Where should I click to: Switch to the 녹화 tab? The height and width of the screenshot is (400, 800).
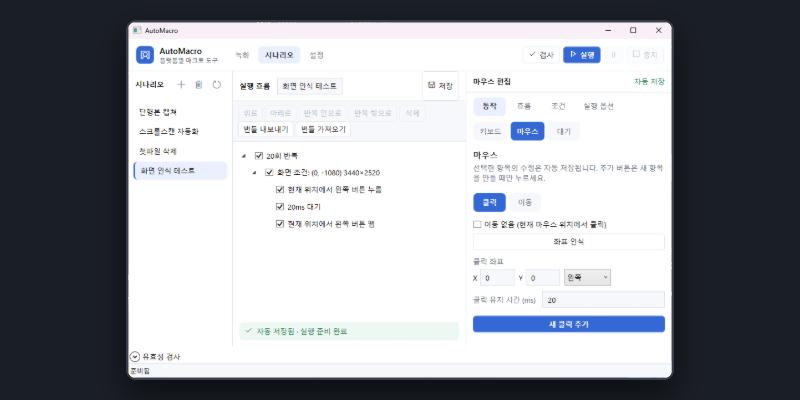[242, 55]
